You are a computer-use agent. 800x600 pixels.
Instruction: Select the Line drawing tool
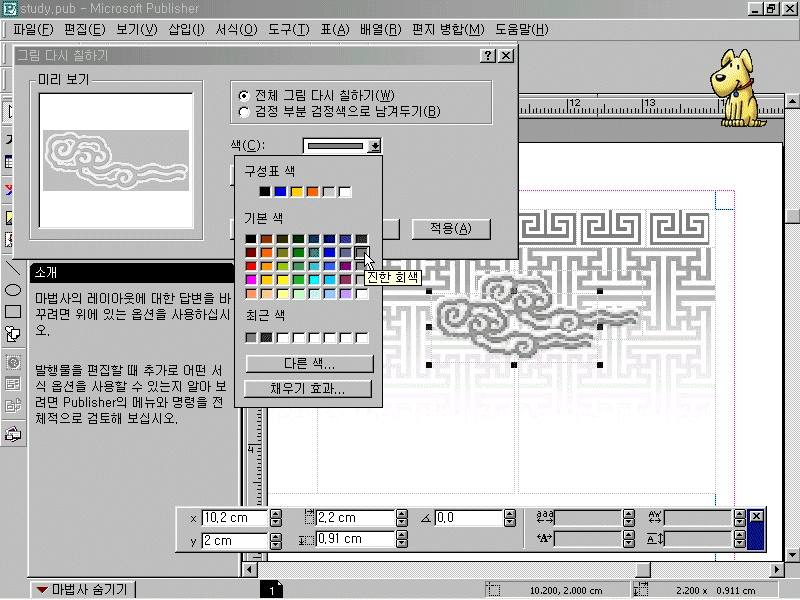tap(12, 267)
